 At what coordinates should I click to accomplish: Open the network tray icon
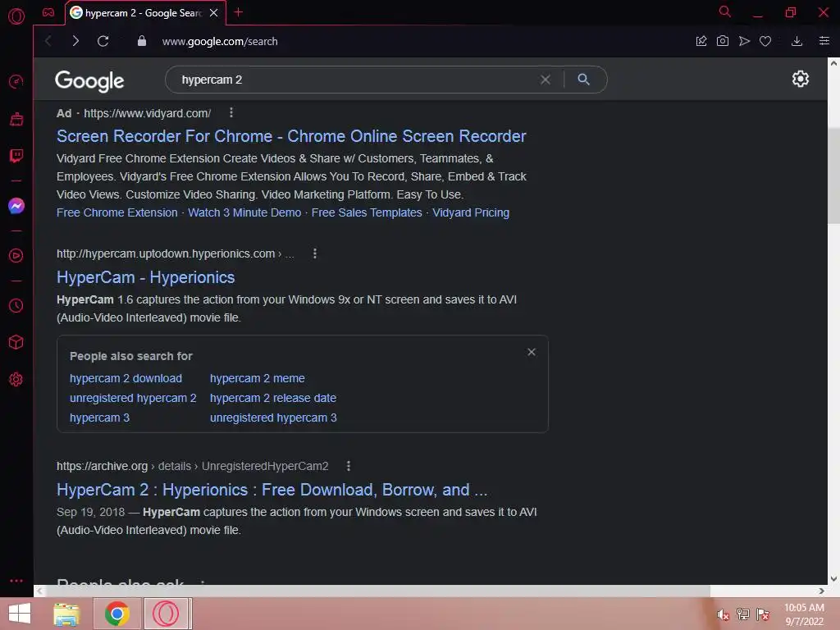click(x=743, y=614)
